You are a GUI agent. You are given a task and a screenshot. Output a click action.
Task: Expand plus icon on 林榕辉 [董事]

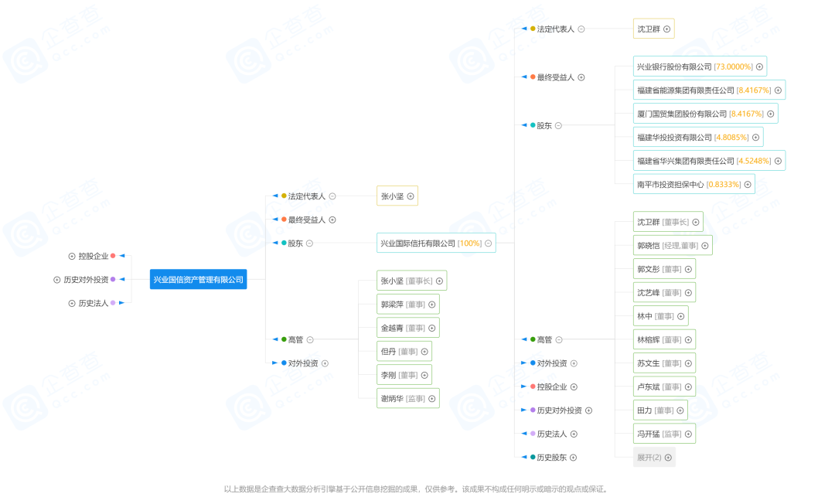click(689, 339)
